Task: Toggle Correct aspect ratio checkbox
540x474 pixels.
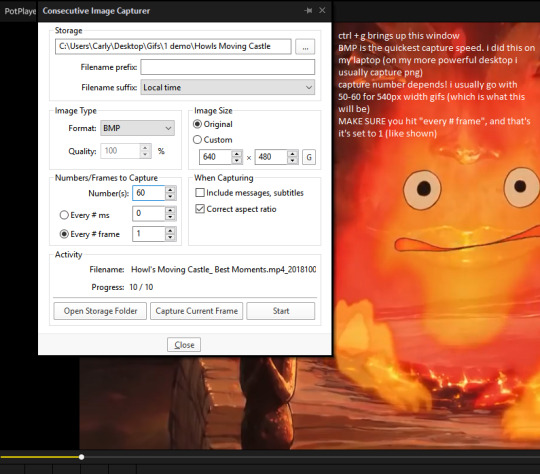Action: point(200,209)
